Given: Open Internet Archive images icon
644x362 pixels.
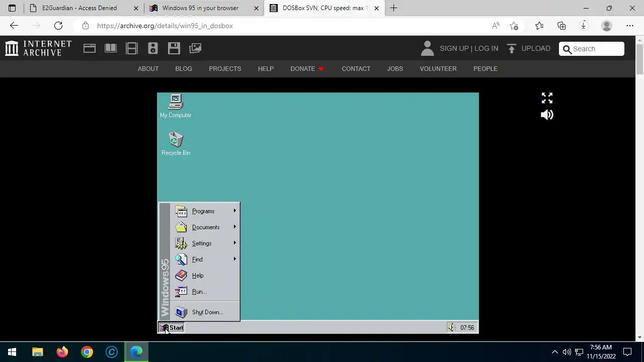Looking at the screenshot, I should tap(195, 48).
